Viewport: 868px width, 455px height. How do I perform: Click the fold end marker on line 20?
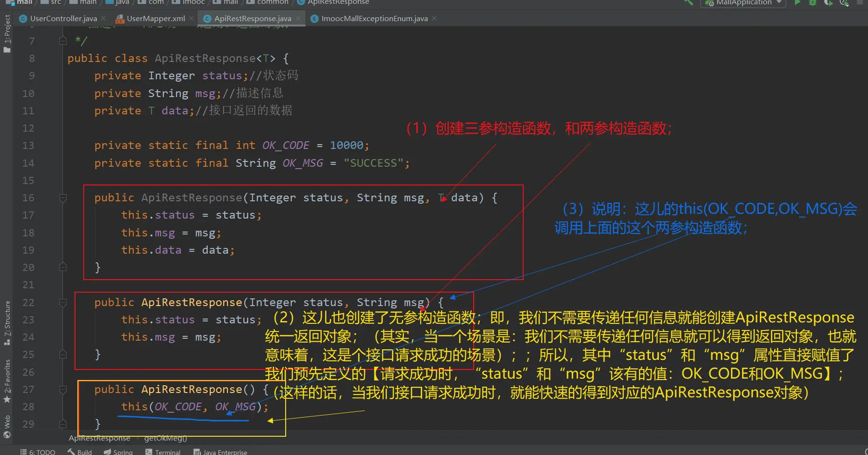click(63, 267)
